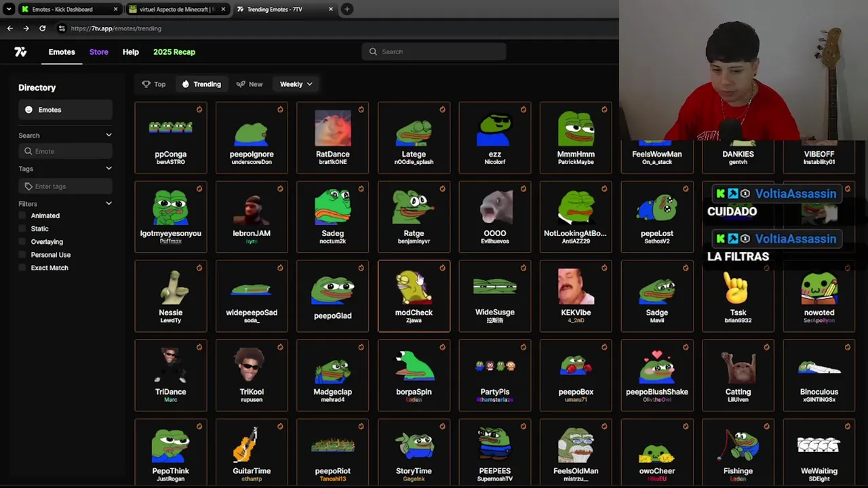Image resolution: width=868 pixels, height=488 pixels.
Task: Click the Ratge emote name
Action: pyautogui.click(x=414, y=233)
